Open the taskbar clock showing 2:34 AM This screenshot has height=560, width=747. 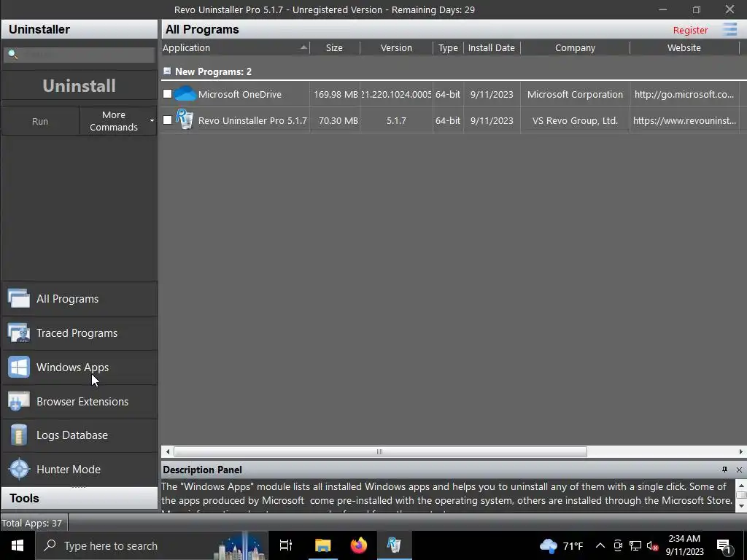[x=684, y=545]
